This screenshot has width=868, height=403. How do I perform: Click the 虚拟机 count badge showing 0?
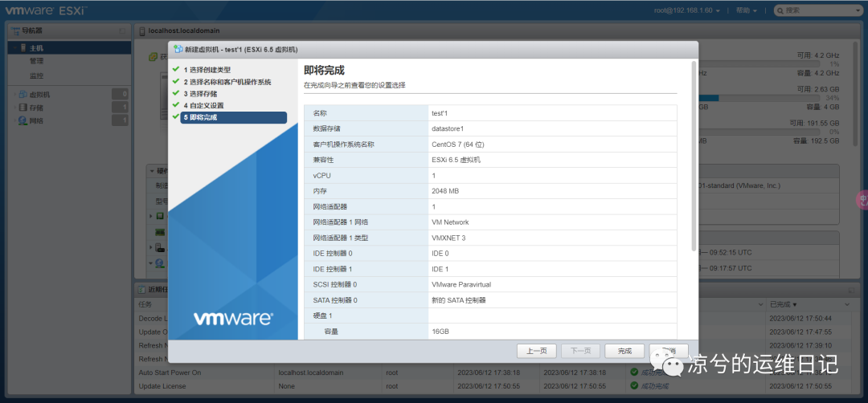pos(120,95)
